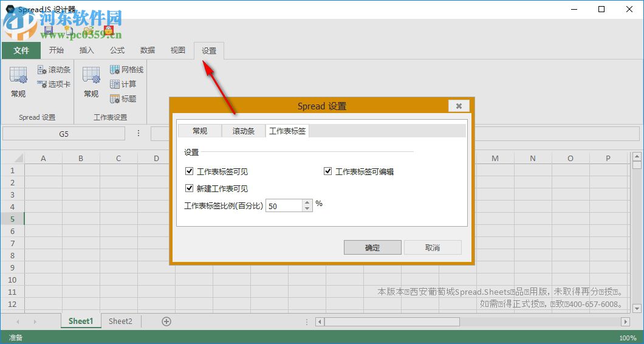Click the 网格线 ribbon button
The width and height of the screenshot is (644, 344).
(x=126, y=70)
